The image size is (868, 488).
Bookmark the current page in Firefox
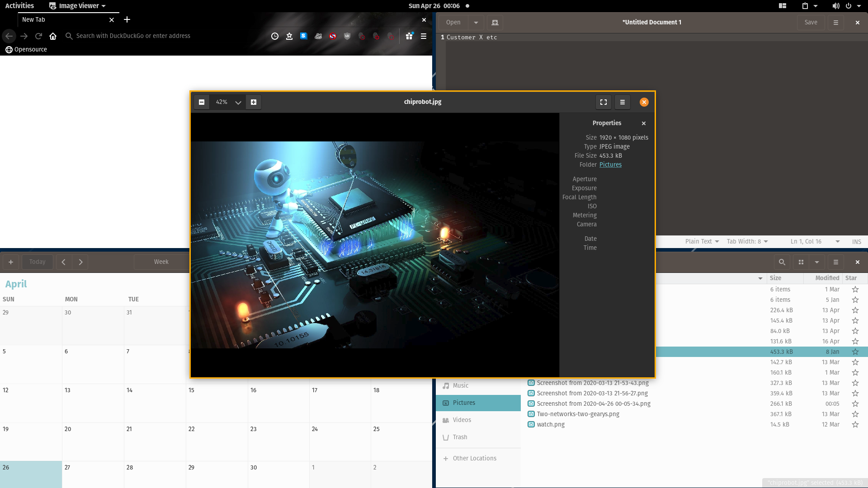(289, 36)
